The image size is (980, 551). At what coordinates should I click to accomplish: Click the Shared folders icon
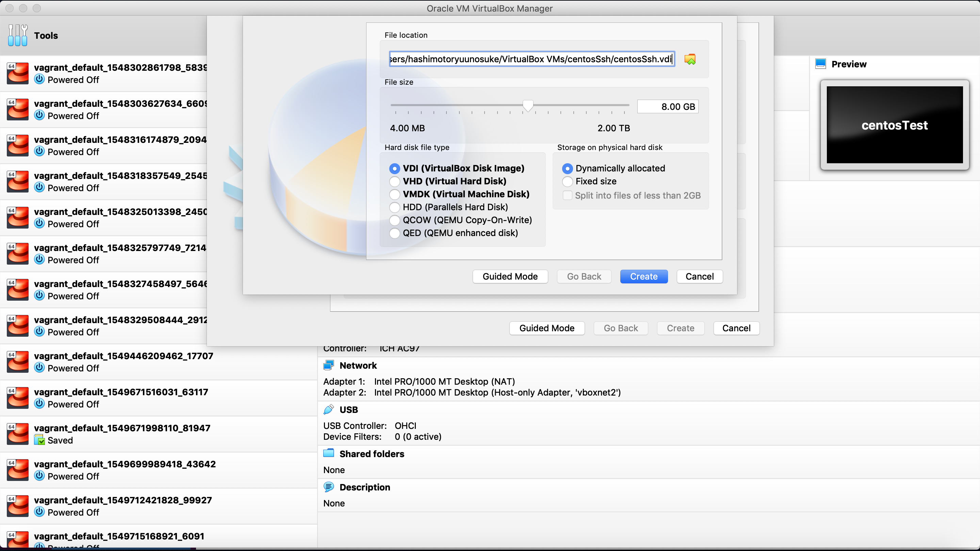pyautogui.click(x=328, y=453)
